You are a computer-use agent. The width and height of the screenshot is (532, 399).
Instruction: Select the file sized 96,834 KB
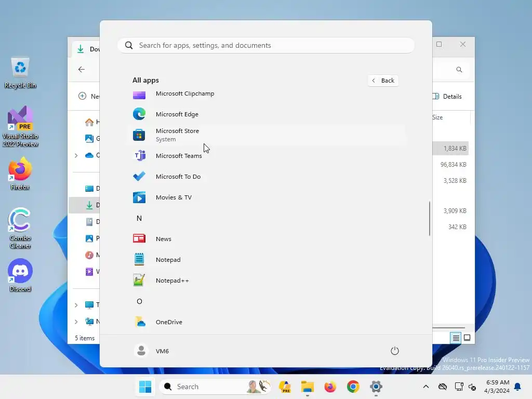click(x=450, y=165)
